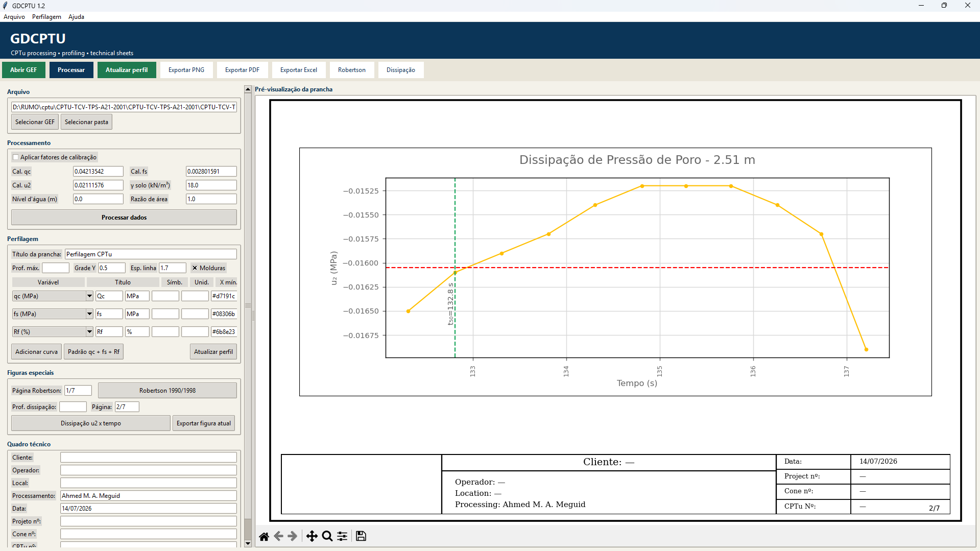Click the Título da prancha input field
The image size is (980, 551).
pyautogui.click(x=151, y=254)
